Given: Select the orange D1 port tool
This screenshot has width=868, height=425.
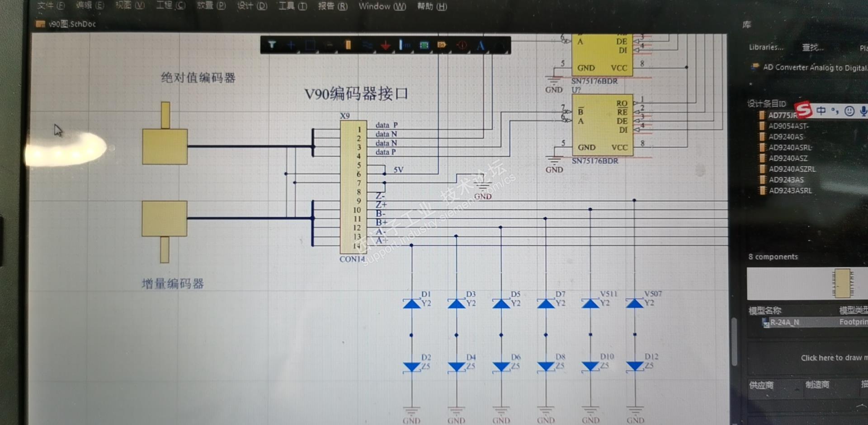Looking at the screenshot, I should pyautogui.click(x=442, y=45).
